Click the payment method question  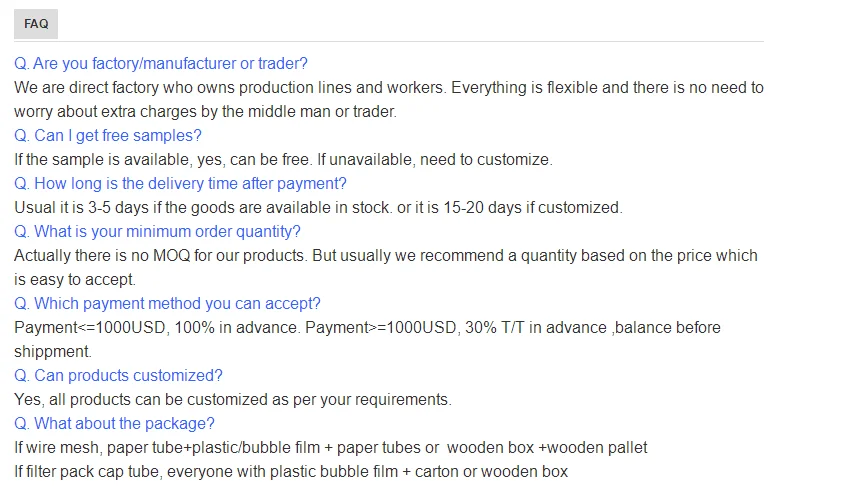click(167, 304)
